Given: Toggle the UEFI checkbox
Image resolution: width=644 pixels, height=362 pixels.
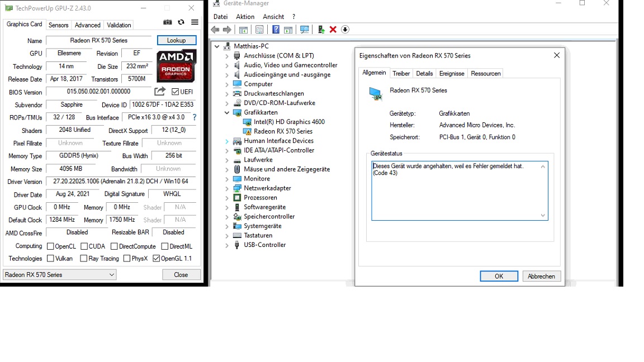Looking at the screenshot, I should pyautogui.click(x=176, y=92).
